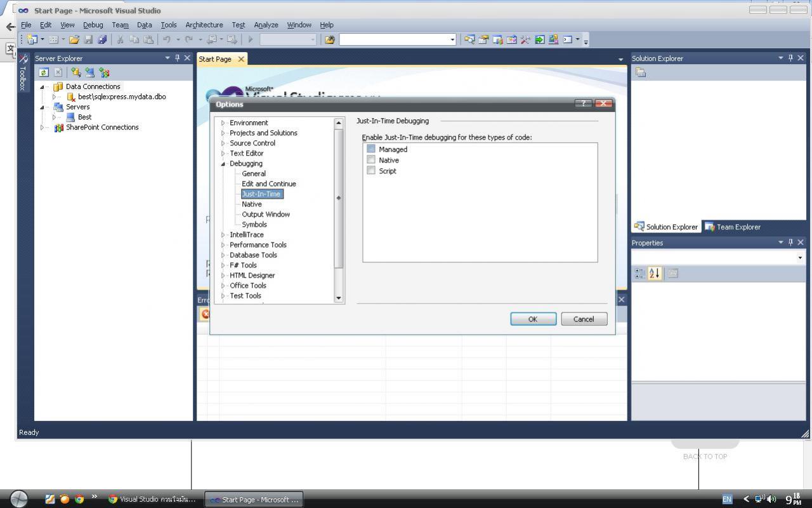The image size is (812, 508).
Task: Open Solution Explorer from toolbar icon
Action: [469, 39]
